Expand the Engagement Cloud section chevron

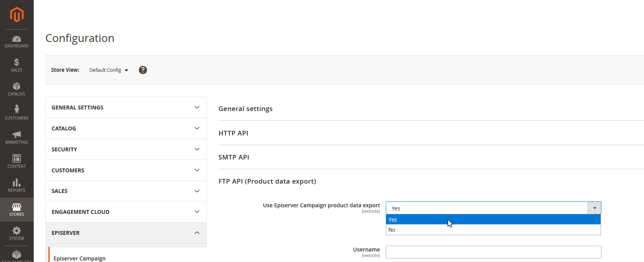point(197,212)
